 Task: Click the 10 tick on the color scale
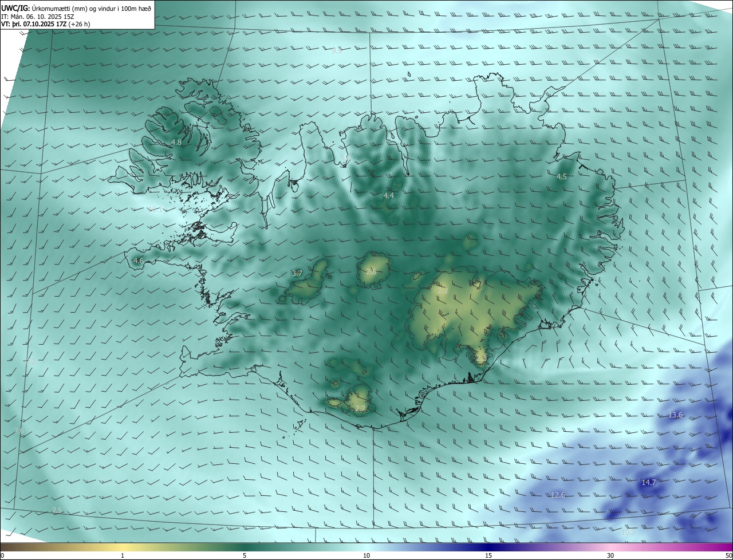[x=366, y=555]
